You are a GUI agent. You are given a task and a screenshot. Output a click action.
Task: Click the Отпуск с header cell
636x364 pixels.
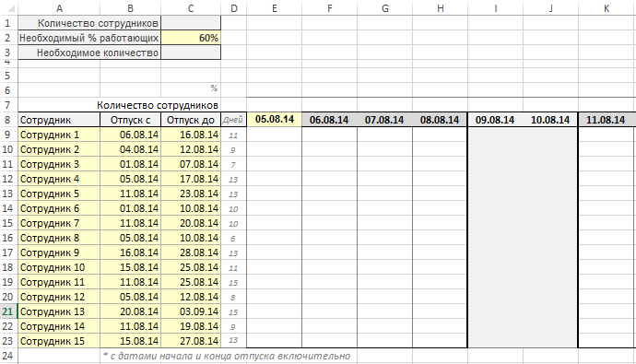(x=130, y=120)
